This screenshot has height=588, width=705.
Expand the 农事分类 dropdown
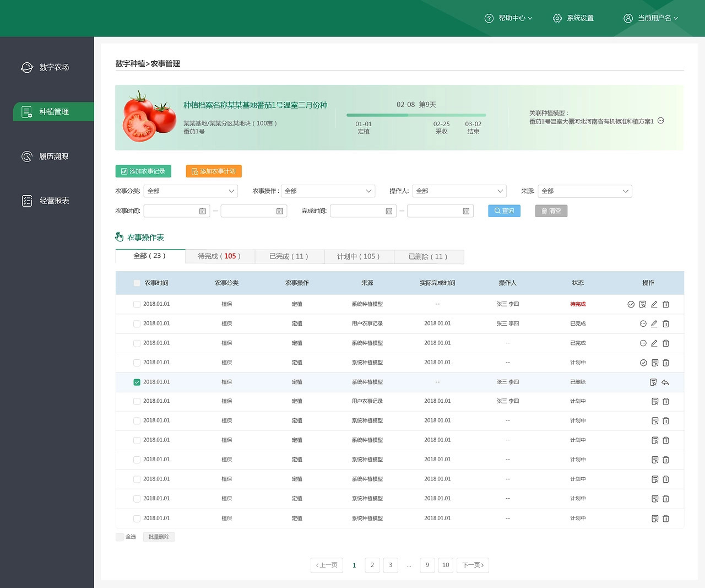(191, 191)
